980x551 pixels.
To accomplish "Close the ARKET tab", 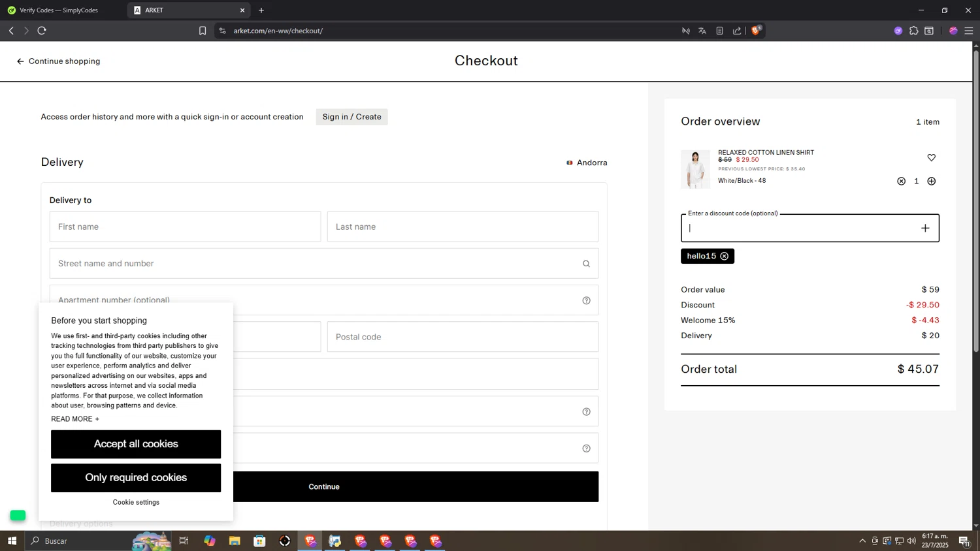I will (x=242, y=10).
